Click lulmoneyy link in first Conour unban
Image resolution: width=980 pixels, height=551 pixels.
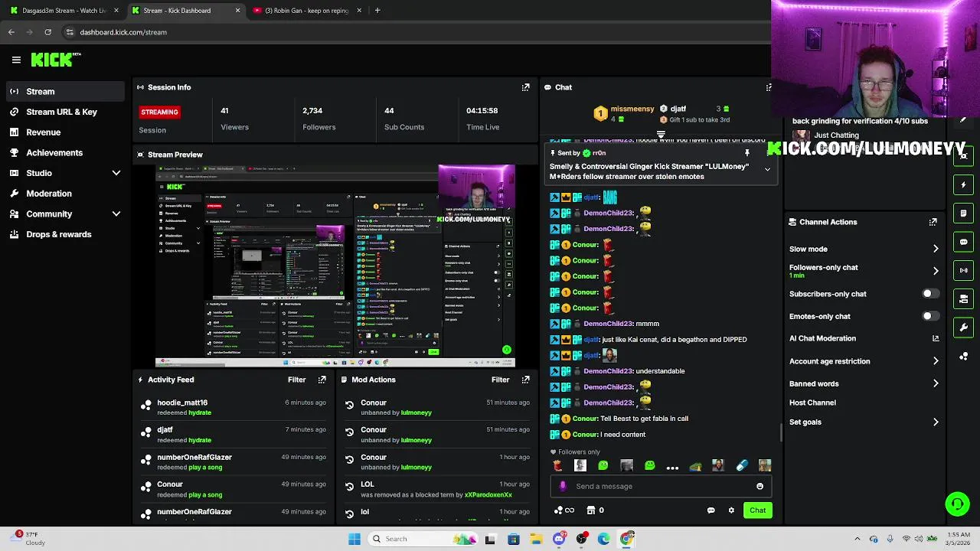coord(416,413)
